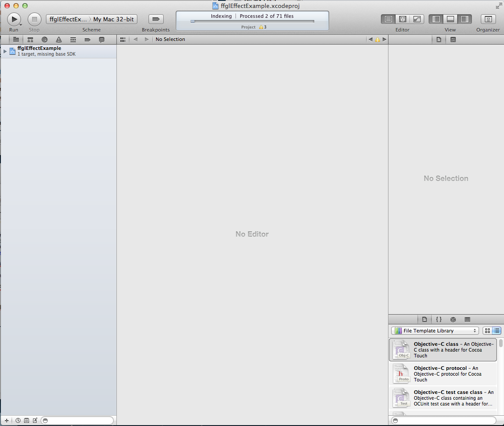
Task: Click the indexing progress bar
Action: coord(252,21)
